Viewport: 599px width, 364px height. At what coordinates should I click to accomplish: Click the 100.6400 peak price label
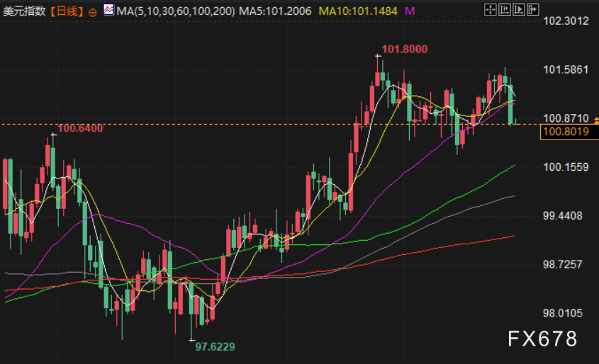[x=80, y=128]
